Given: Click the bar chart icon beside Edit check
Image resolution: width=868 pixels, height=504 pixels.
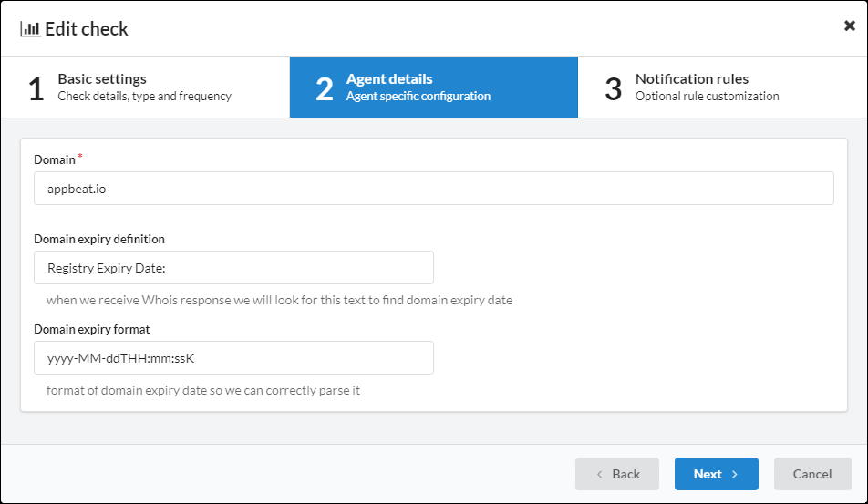Looking at the screenshot, I should (x=30, y=29).
